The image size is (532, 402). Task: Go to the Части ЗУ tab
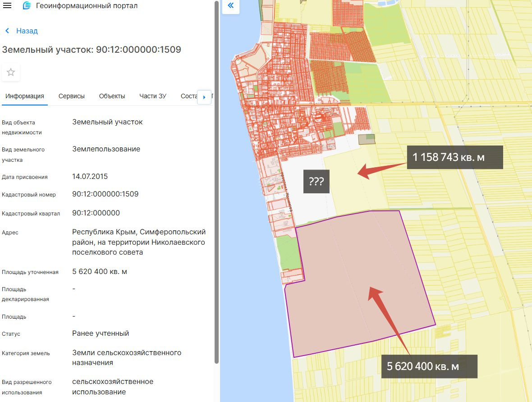pyautogui.click(x=153, y=96)
